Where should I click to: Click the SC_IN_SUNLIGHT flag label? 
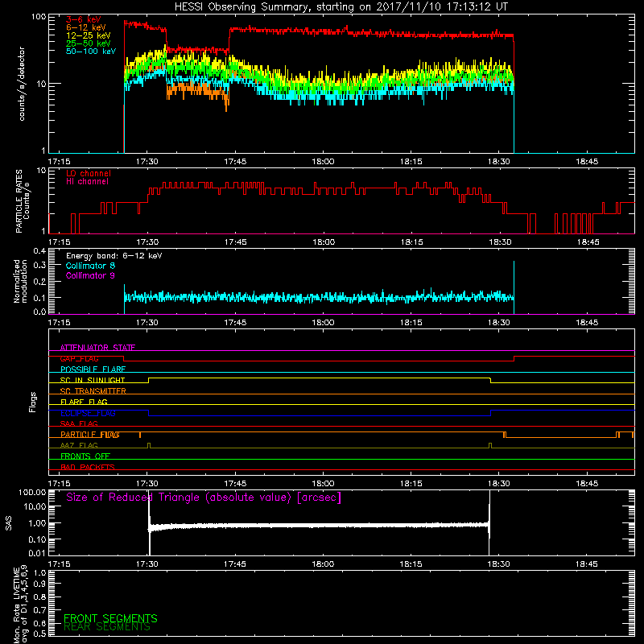tap(93, 380)
